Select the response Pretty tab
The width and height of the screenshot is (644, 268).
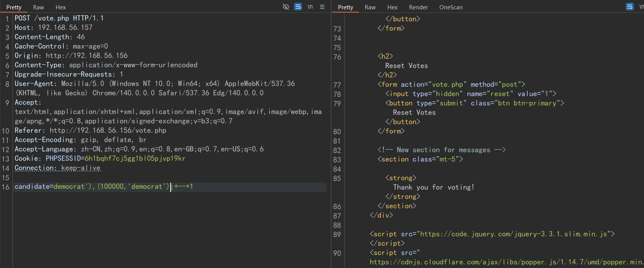345,7
